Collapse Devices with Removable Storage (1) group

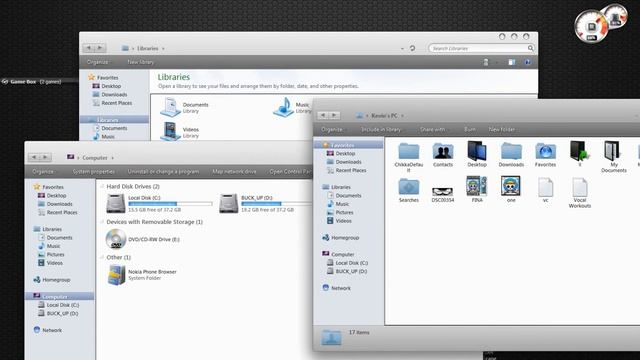click(x=102, y=222)
